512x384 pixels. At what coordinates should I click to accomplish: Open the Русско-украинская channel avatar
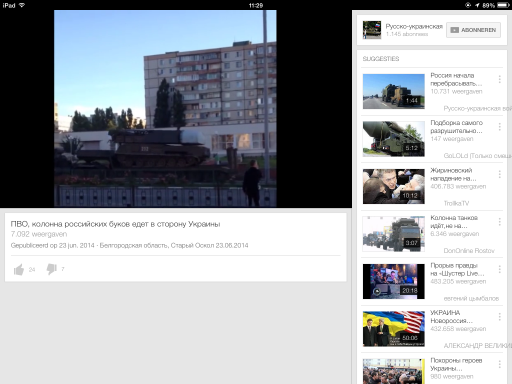[x=372, y=30]
